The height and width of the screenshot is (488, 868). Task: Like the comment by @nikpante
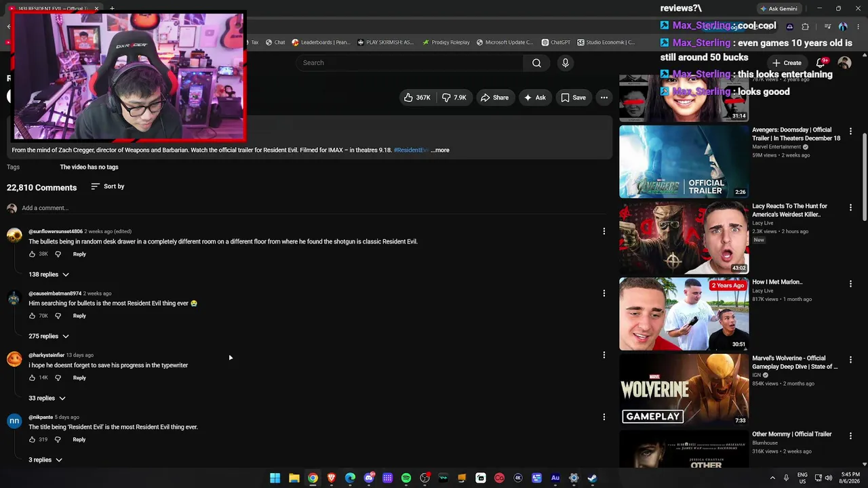pos(32,440)
